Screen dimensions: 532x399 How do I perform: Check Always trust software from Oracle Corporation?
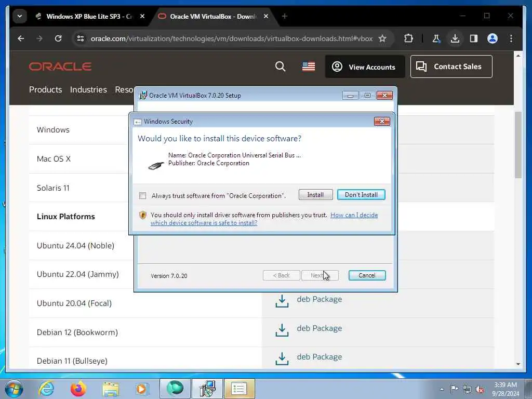(142, 196)
